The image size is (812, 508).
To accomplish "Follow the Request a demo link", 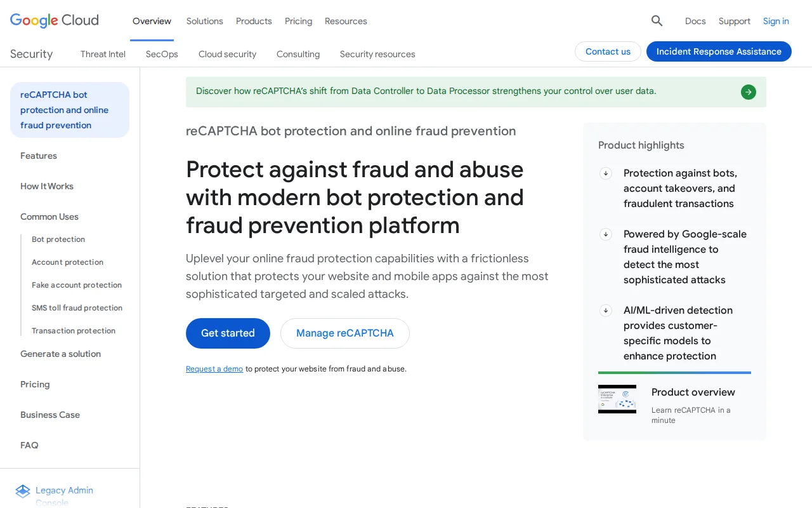I will pos(214,368).
